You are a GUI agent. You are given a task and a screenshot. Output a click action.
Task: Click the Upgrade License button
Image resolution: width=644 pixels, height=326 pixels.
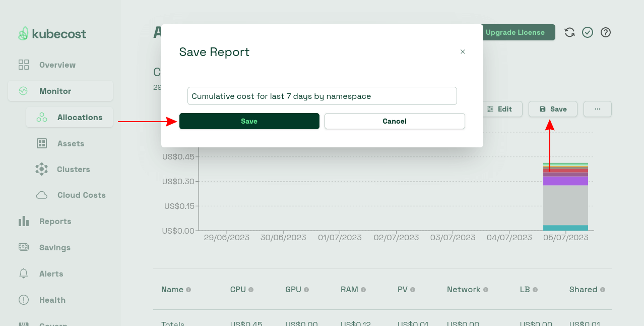(516, 32)
